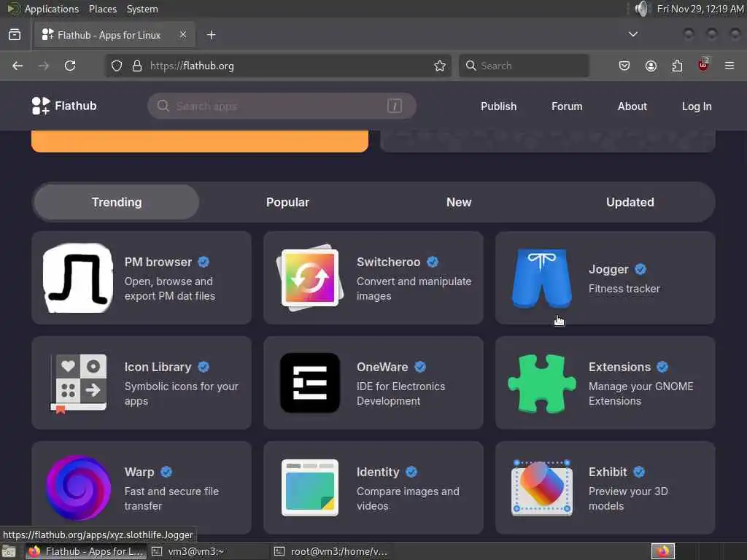
Task: Click the site security padlock icon
Action: click(137, 66)
